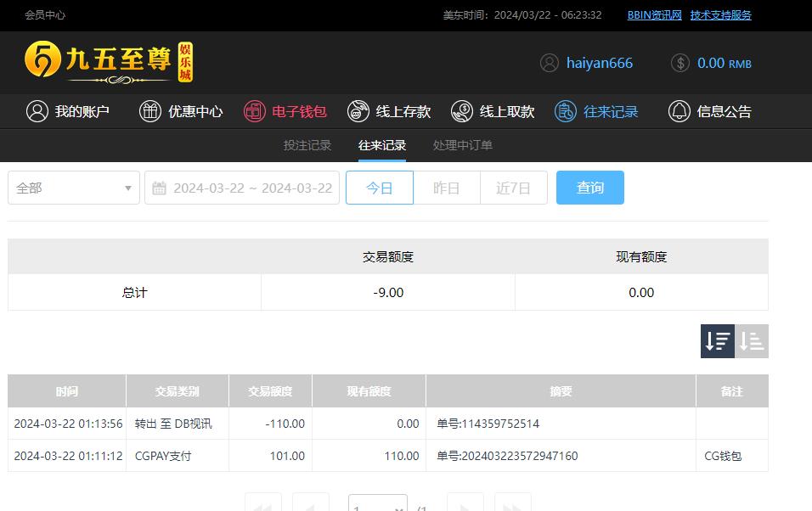Viewport: 812px width, 511px height.
Task: Click the 时间 column header
Action: click(x=67, y=391)
